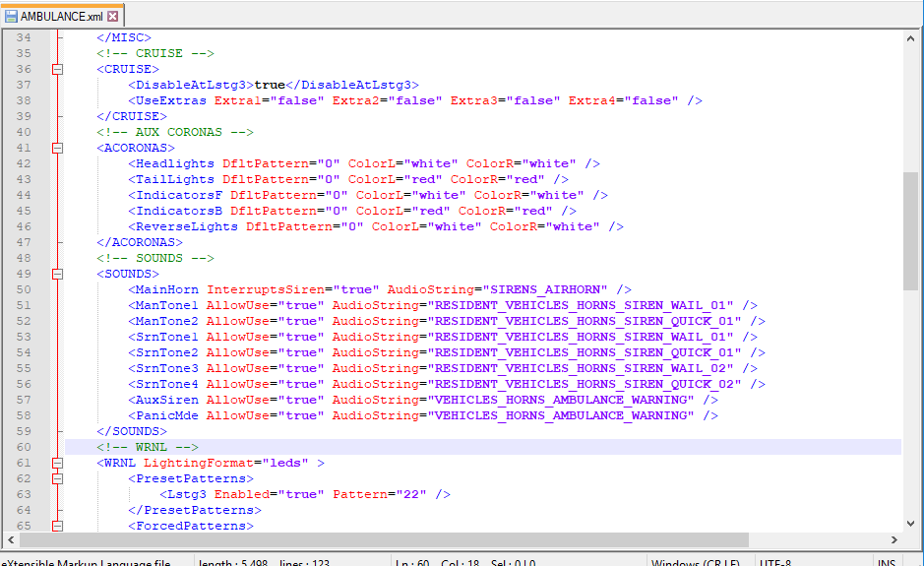Click the Pattern="22" attribute
Image resolution: width=924 pixels, height=566 pixels.
click(380, 495)
